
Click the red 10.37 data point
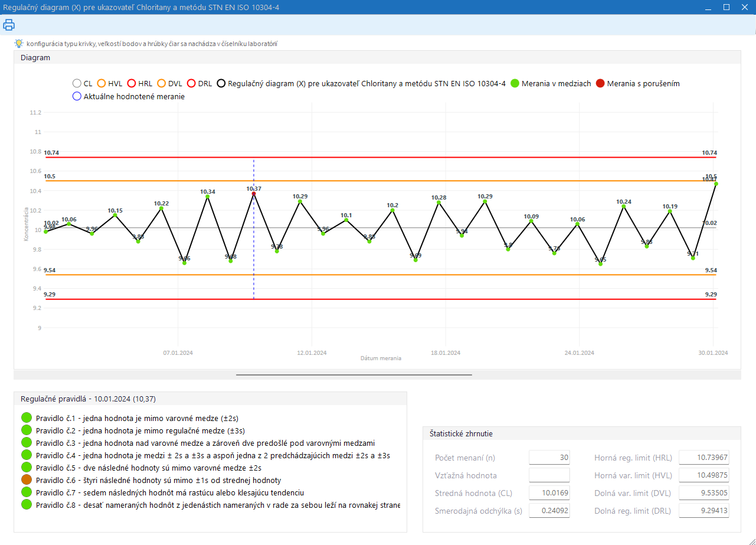[254, 194]
